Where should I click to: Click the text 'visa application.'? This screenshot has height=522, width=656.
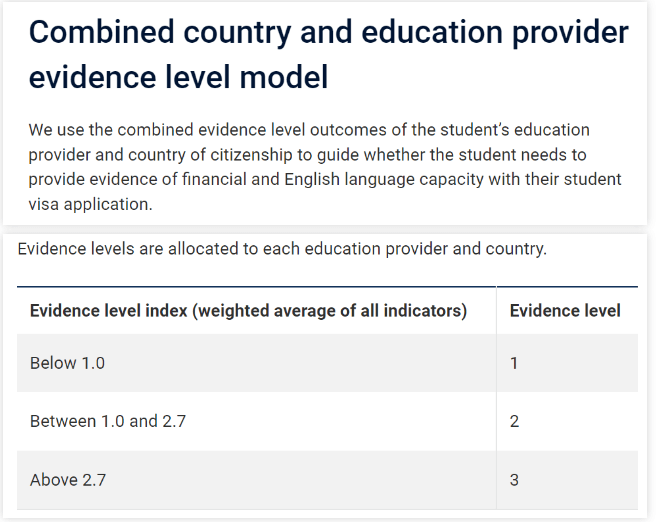point(90,205)
